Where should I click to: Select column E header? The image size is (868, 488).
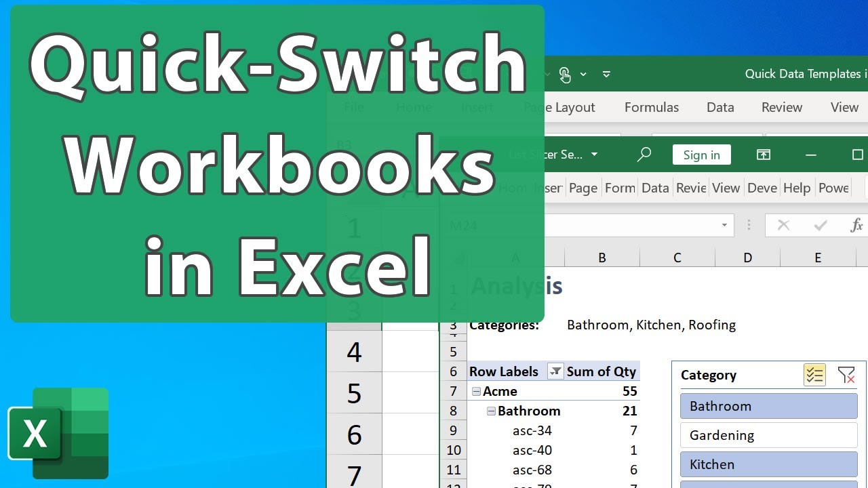coord(818,258)
